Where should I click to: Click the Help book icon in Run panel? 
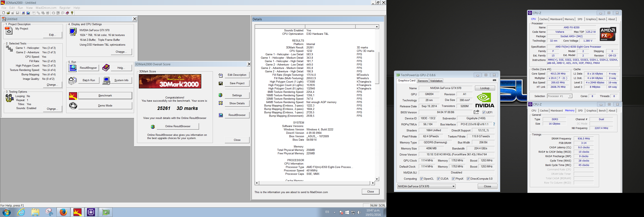(x=106, y=68)
